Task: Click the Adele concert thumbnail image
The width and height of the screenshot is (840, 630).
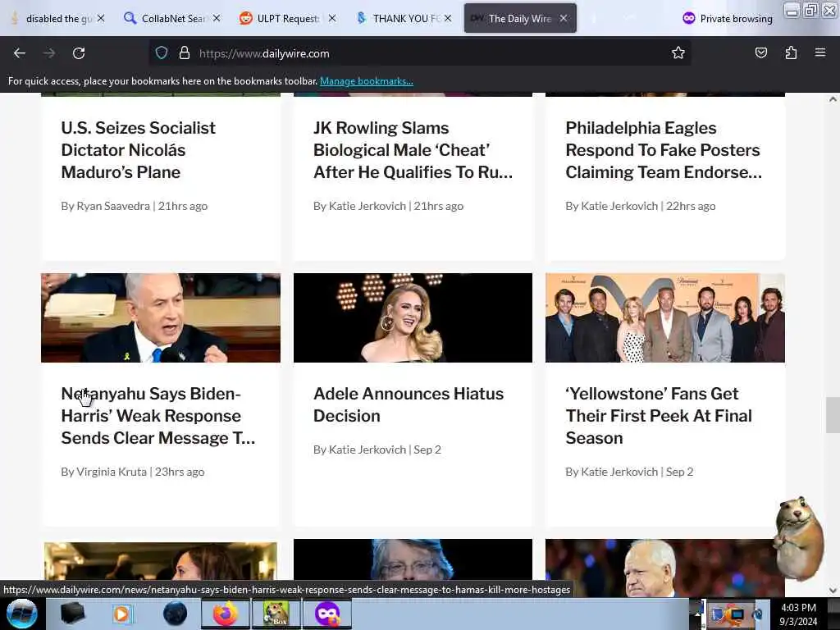Action: point(413,317)
